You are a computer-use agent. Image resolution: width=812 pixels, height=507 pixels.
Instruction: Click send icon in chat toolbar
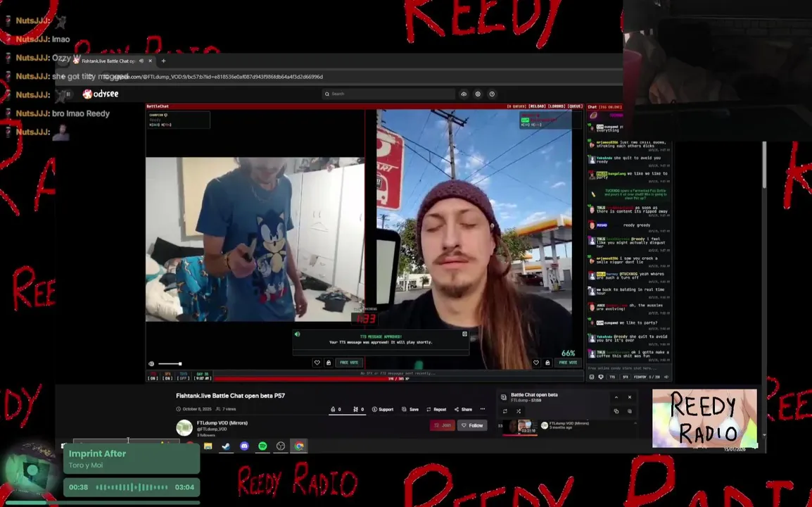pyautogui.click(x=666, y=377)
